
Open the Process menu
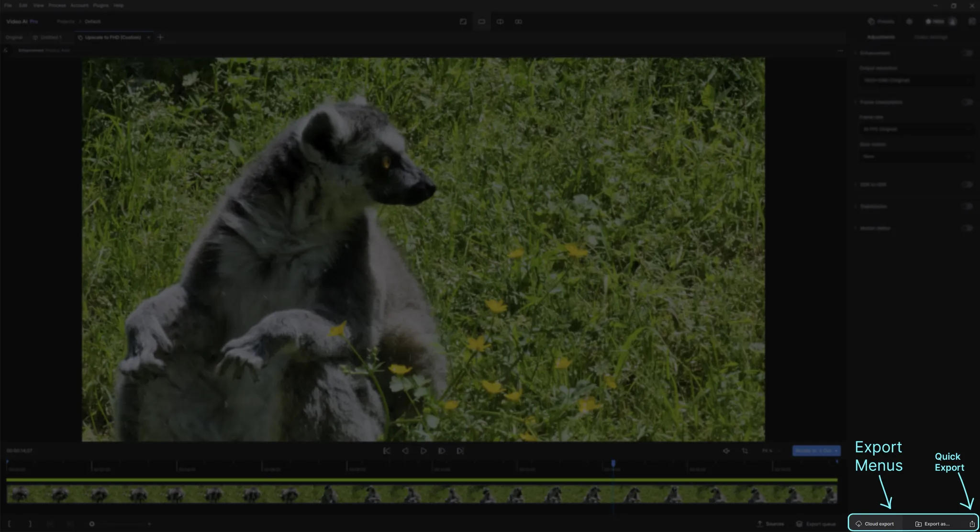pyautogui.click(x=57, y=5)
